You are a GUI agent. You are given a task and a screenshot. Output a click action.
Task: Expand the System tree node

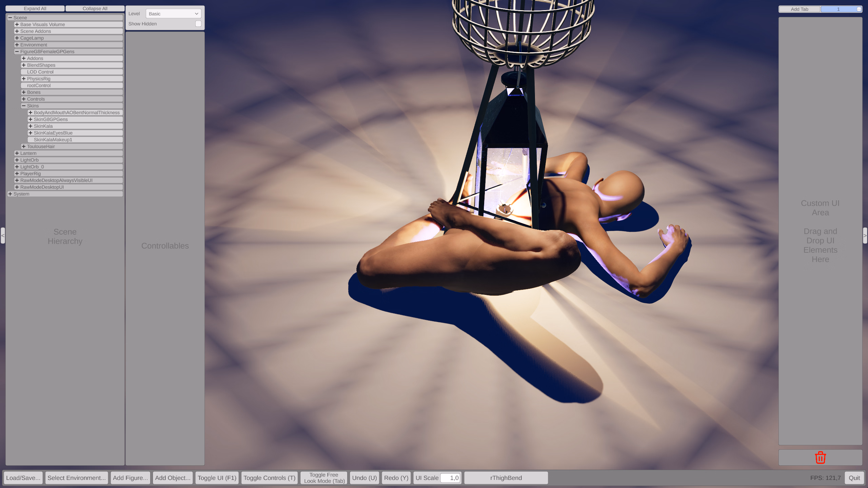pos(10,194)
